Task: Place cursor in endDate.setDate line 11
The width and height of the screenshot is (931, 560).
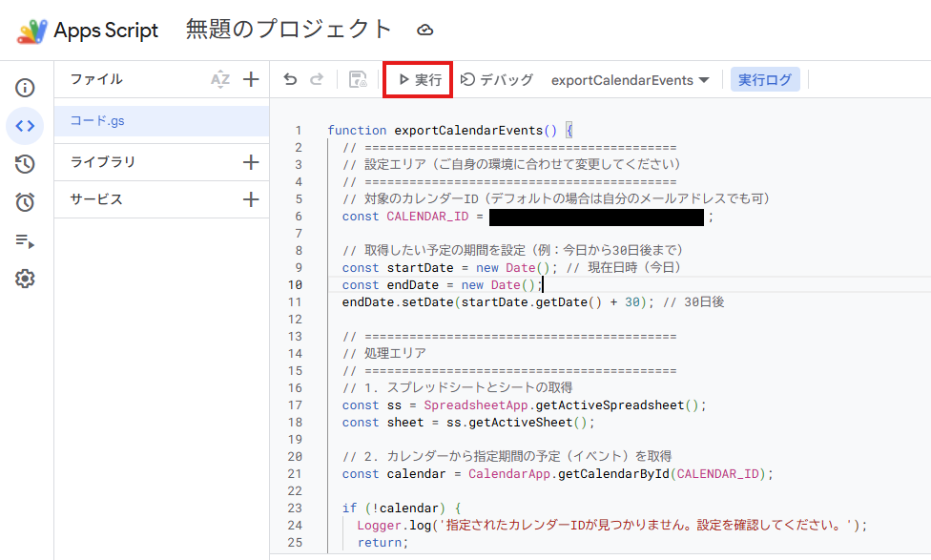Action: (x=532, y=302)
